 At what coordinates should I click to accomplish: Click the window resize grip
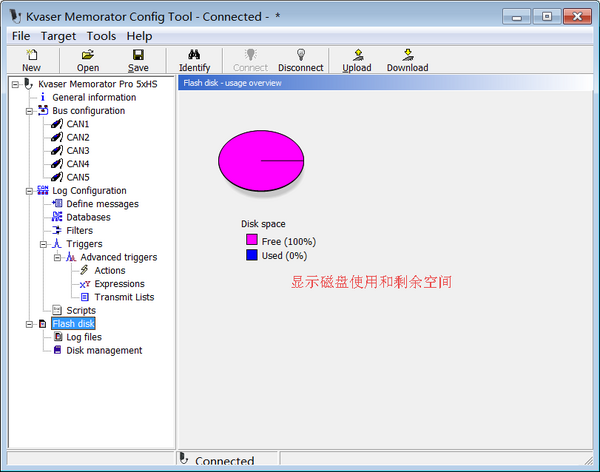tap(589, 460)
